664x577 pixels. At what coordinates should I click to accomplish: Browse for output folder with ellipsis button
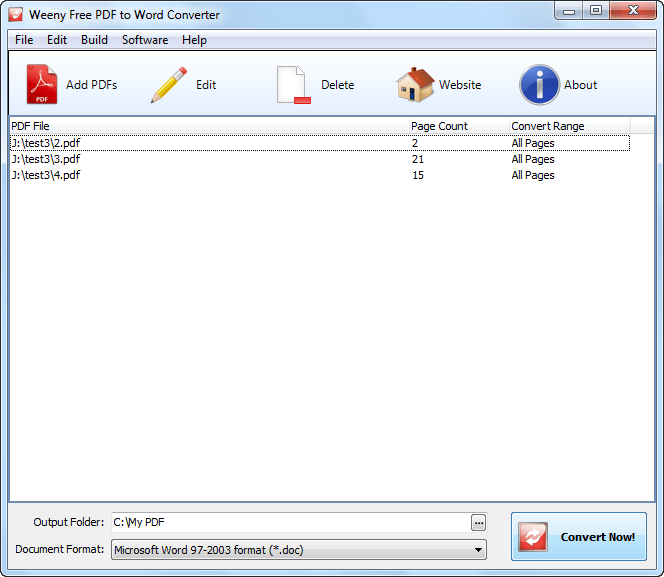[478, 522]
